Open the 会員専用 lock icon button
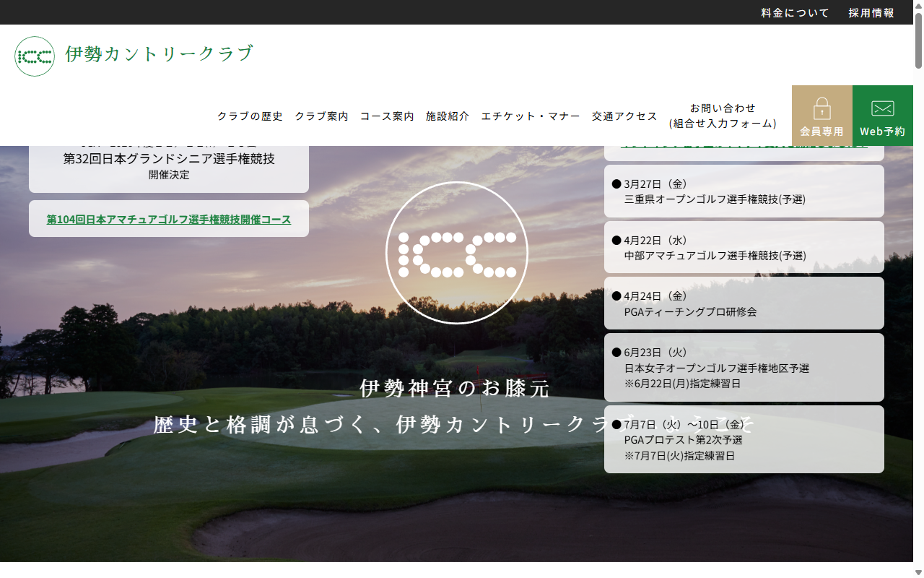Screen dimensions: 924x578 822,116
